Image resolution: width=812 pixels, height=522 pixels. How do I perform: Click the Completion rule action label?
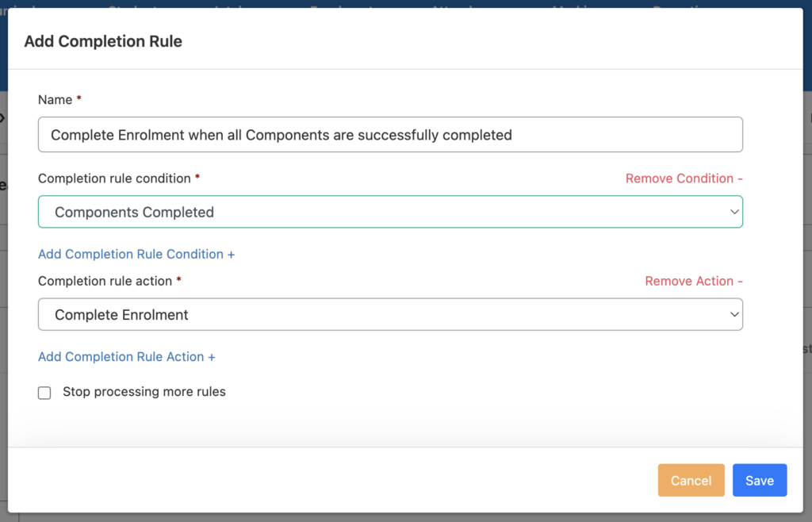click(x=105, y=281)
